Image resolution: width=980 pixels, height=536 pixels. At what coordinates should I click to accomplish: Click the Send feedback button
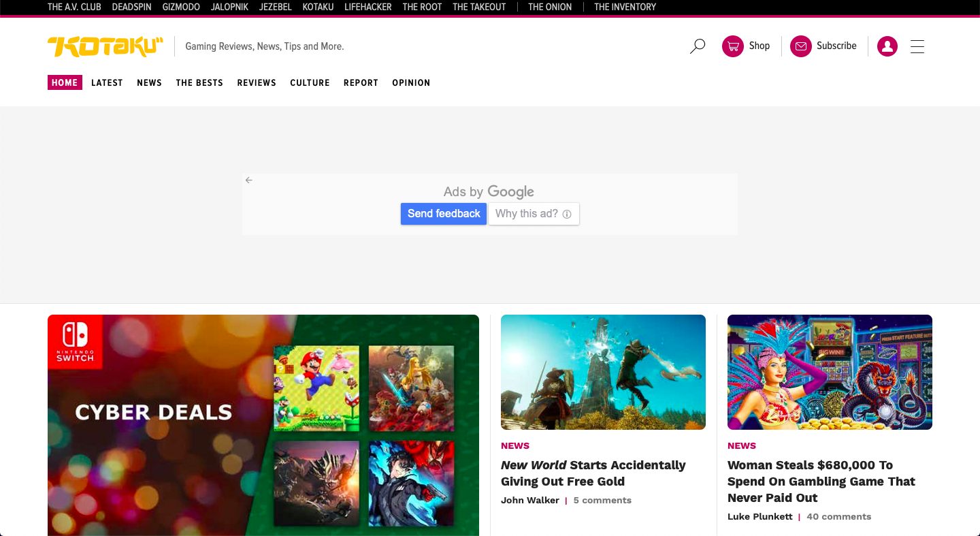pyautogui.click(x=444, y=214)
